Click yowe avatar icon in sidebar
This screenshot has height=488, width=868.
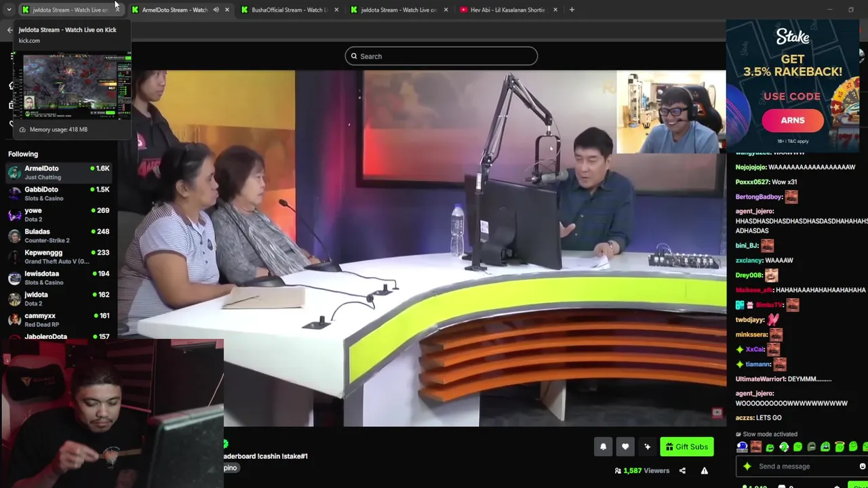(14, 215)
